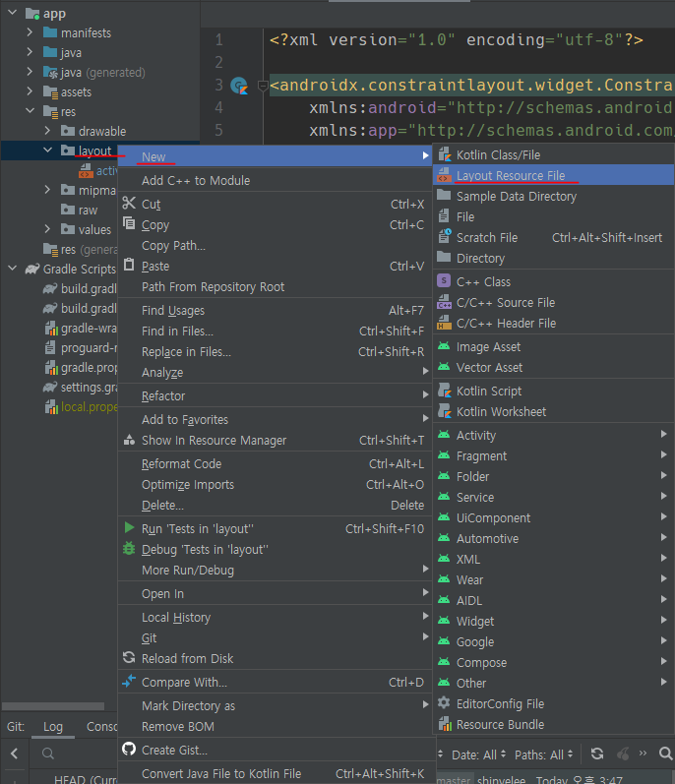Click the Kotlin Script icon

coord(444,391)
